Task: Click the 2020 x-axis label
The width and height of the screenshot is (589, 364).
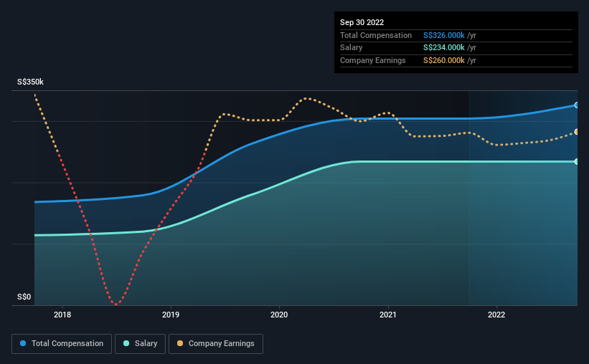Action: tap(279, 315)
